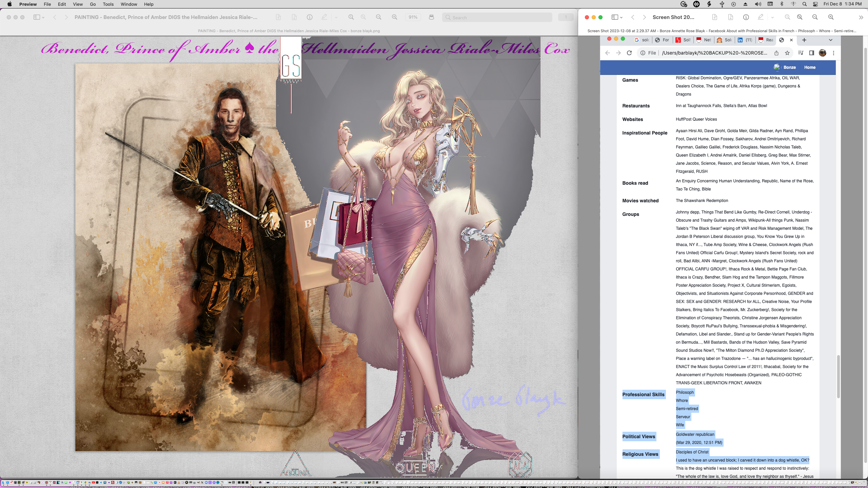Open the Go menu

point(93,4)
